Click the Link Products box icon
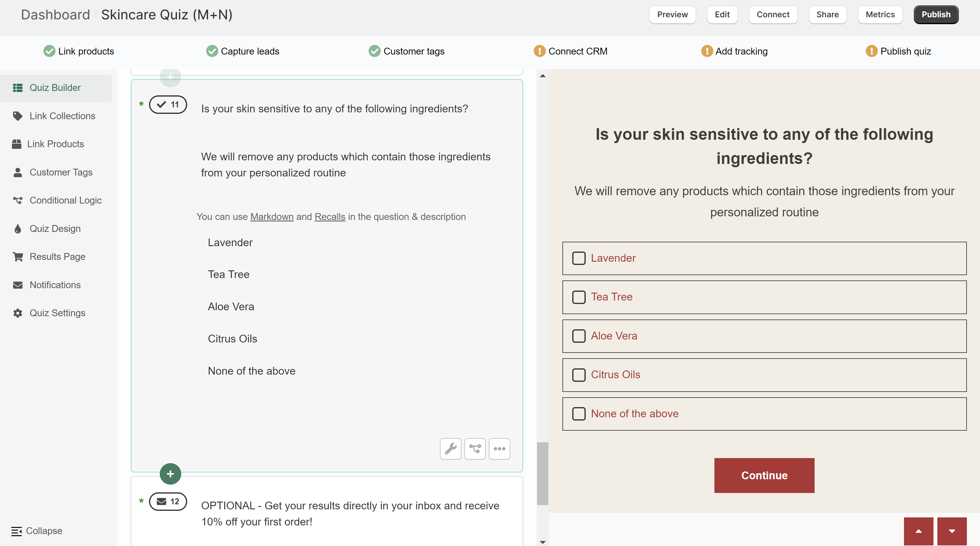Screen dimensions: 980x546 (x=16, y=144)
